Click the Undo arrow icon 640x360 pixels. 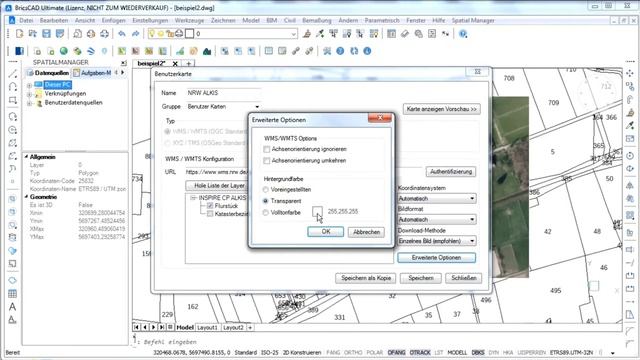(122, 34)
